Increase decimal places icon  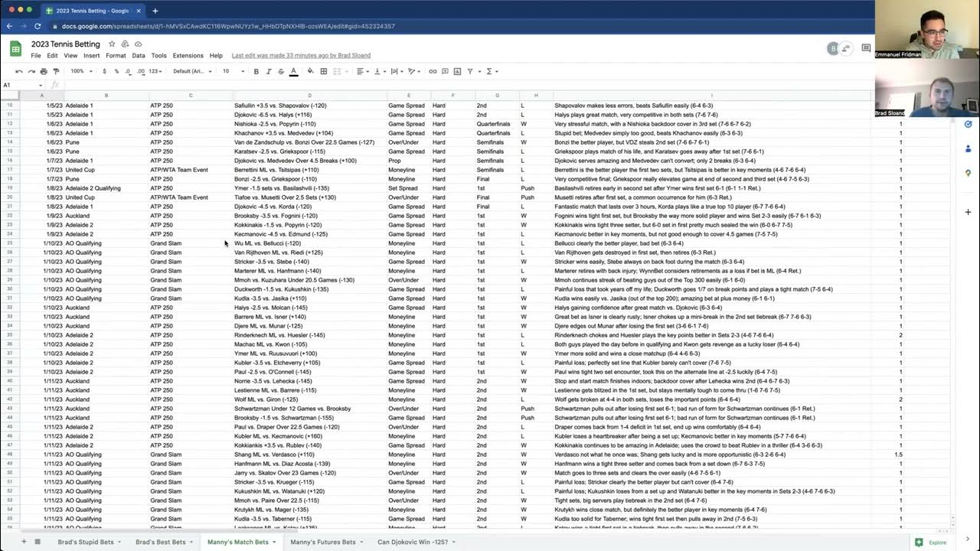point(141,71)
